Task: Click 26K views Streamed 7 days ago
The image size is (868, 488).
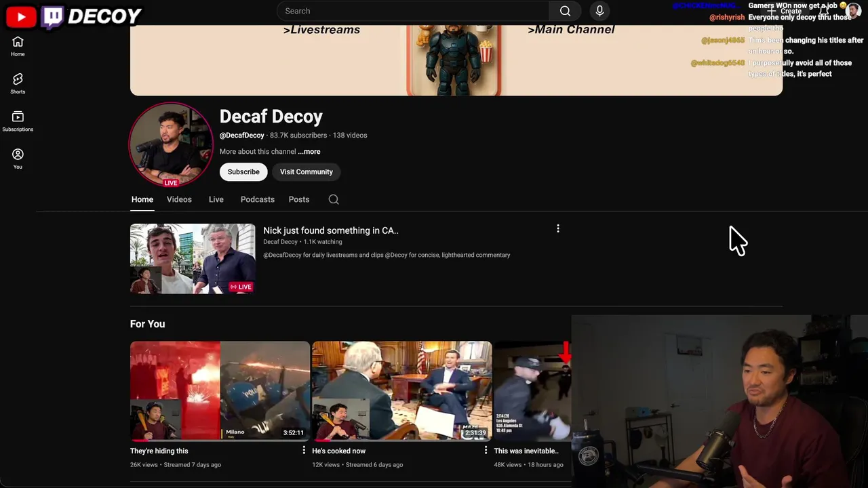Action: pyautogui.click(x=176, y=465)
